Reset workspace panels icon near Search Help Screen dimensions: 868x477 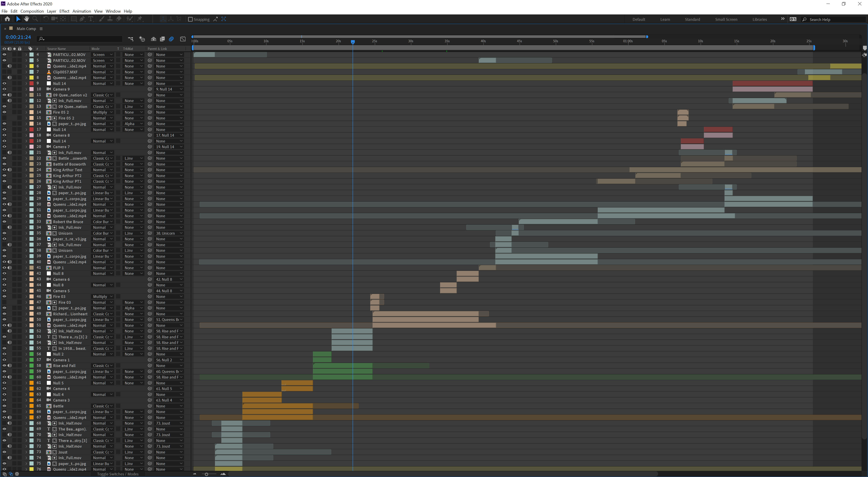coord(793,19)
